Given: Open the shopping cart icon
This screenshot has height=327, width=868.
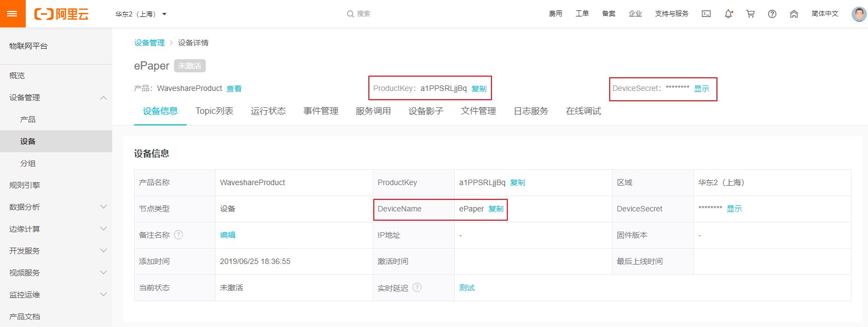Looking at the screenshot, I should coord(750,14).
